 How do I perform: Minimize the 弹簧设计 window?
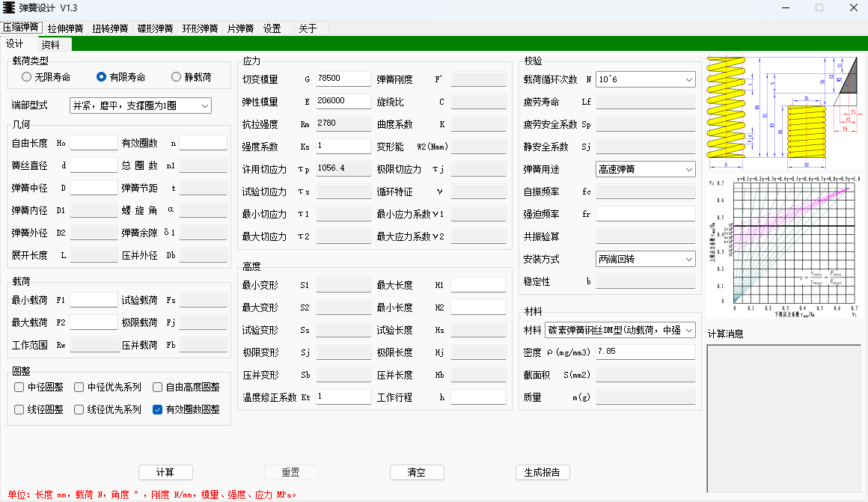(x=786, y=7)
